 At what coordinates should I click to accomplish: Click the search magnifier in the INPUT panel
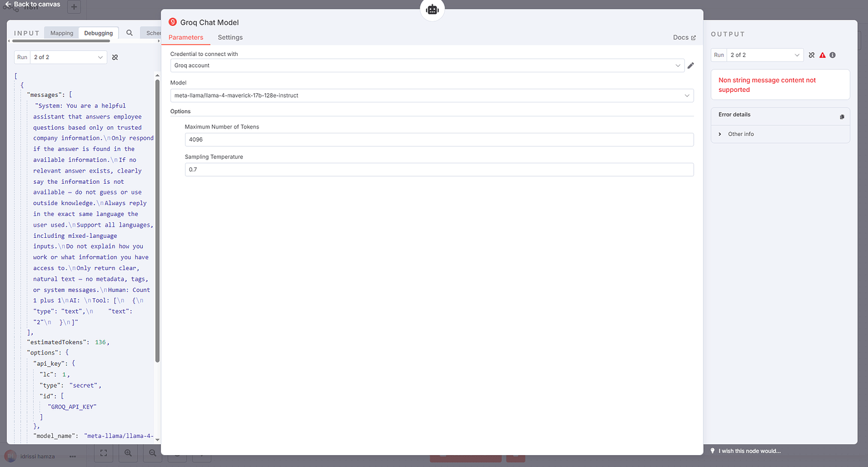click(x=129, y=32)
